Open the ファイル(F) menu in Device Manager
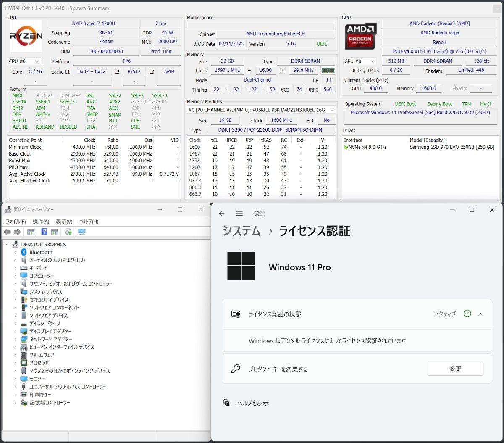The image size is (504, 443). click(16, 221)
